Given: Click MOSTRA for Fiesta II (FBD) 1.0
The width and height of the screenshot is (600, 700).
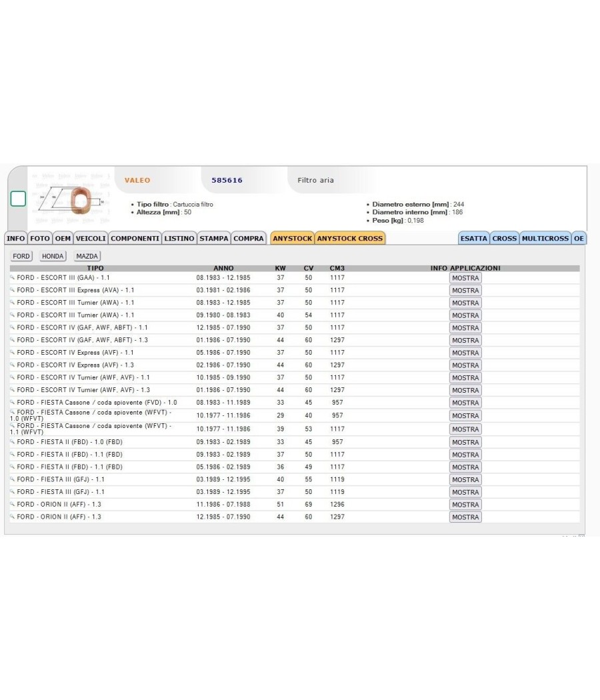Looking at the screenshot, I should coord(465,442).
